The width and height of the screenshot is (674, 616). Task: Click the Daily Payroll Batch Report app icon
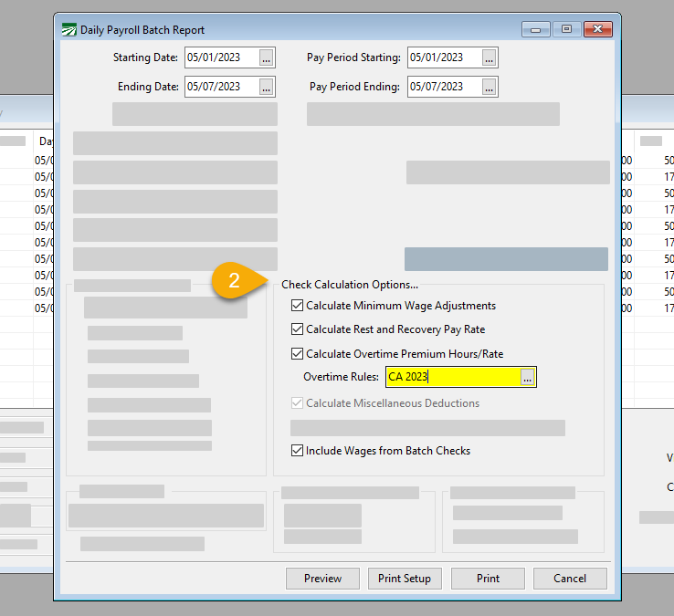[x=69, y=29]
